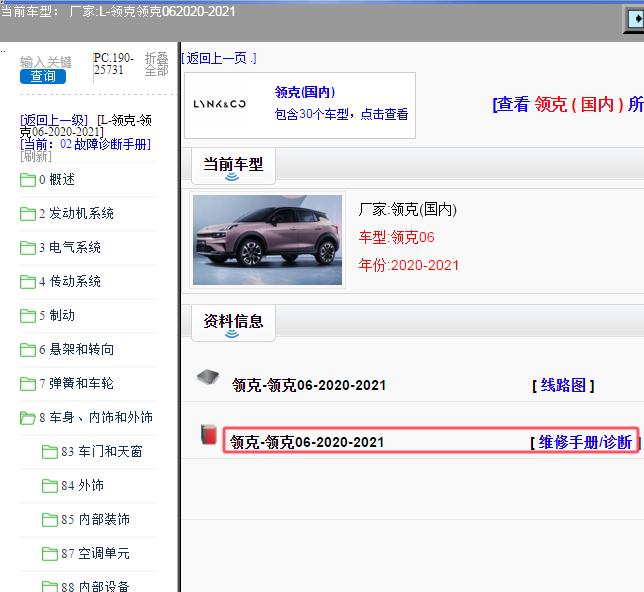The height and width of the screenshot is (592, 644).
Task: Open the 7 弹簧和车轮 tree item
Action: click(x=76, y=384)
